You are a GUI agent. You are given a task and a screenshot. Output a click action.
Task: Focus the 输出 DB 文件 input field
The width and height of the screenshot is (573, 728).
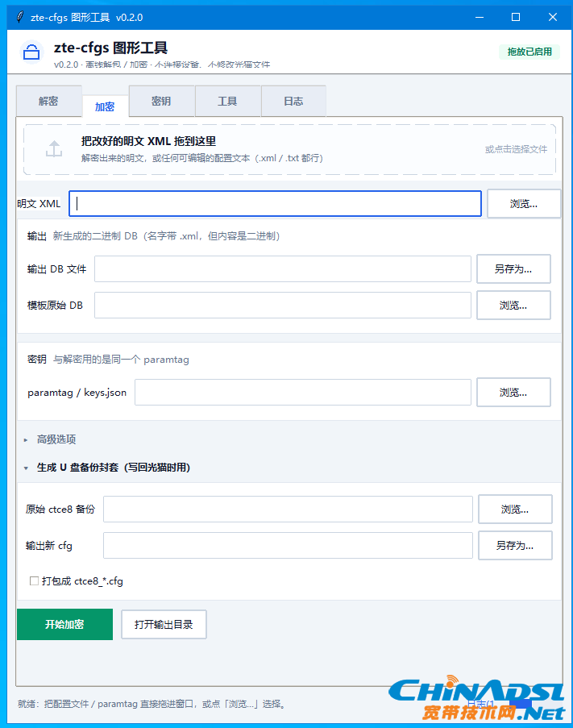coord(283,268)
